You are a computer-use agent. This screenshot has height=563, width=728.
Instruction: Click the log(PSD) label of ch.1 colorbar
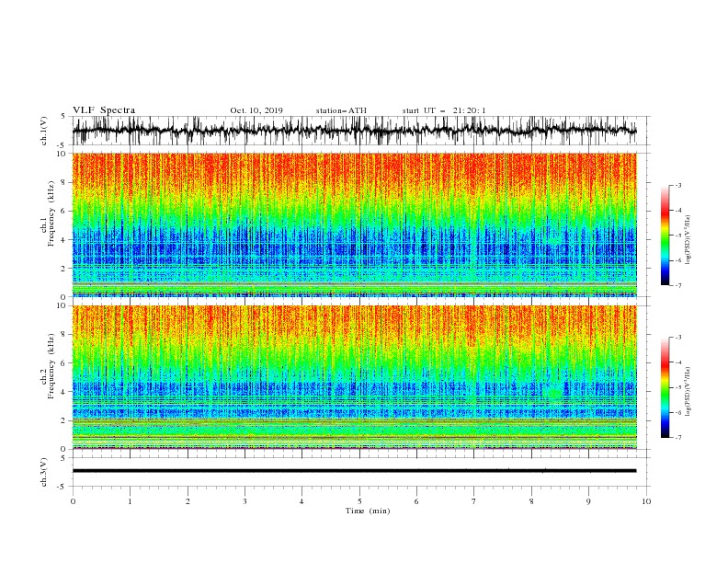[688, 240]
